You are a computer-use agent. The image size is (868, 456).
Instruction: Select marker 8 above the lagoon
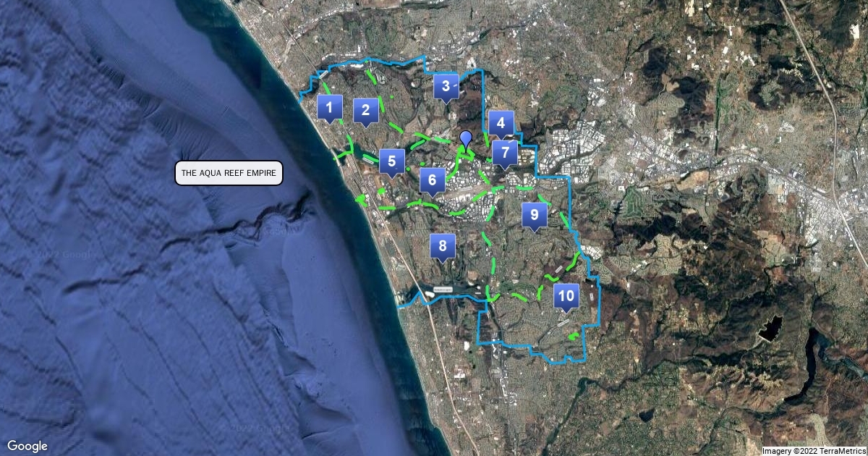[443, 245]
